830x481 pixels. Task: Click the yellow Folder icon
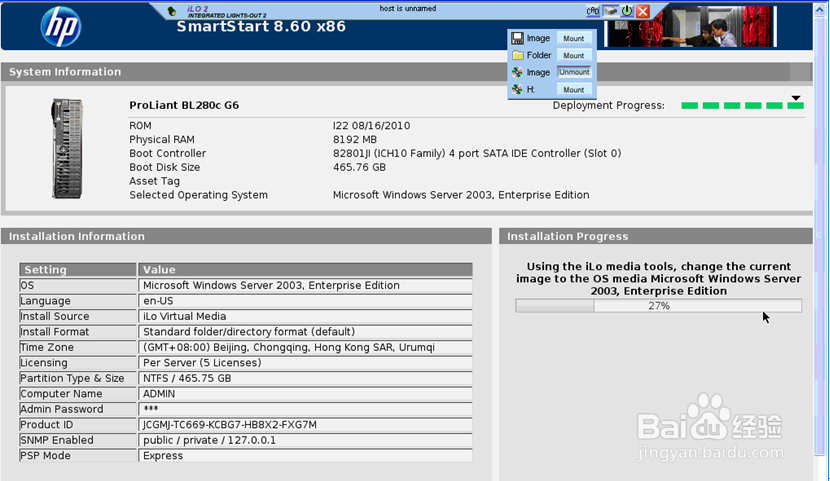[x=518, y=55]
